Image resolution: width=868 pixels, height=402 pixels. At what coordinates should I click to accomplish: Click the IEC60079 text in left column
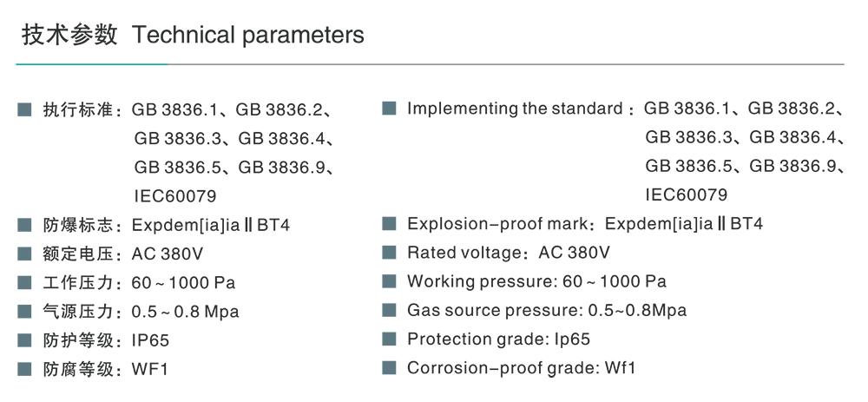[175, 196]
